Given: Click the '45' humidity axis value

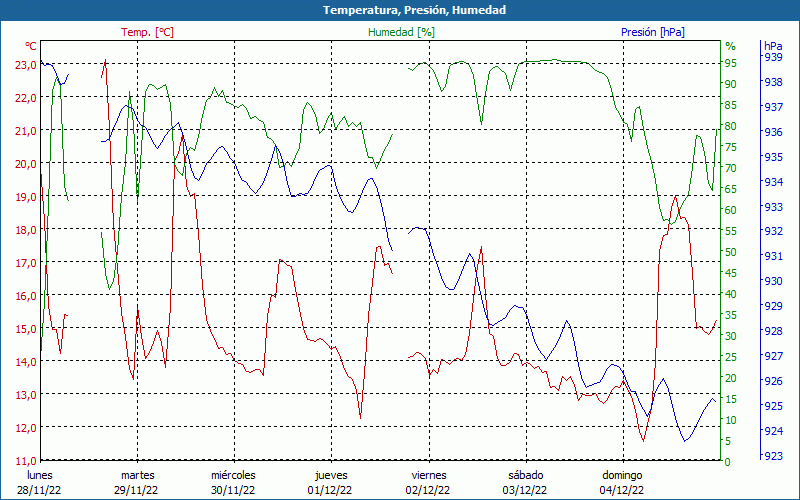Looking at the screenshot, I should [x=731, y=273].
